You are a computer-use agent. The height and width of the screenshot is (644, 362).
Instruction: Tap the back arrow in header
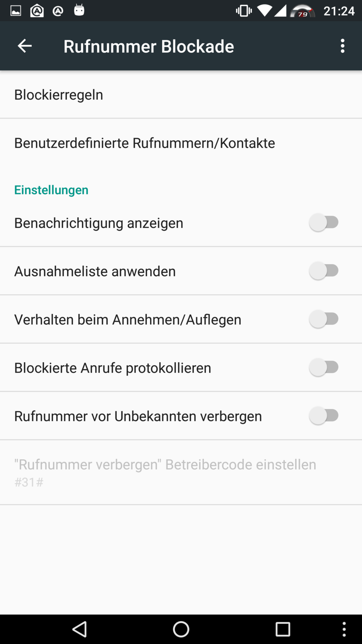(x=25, y=46)
